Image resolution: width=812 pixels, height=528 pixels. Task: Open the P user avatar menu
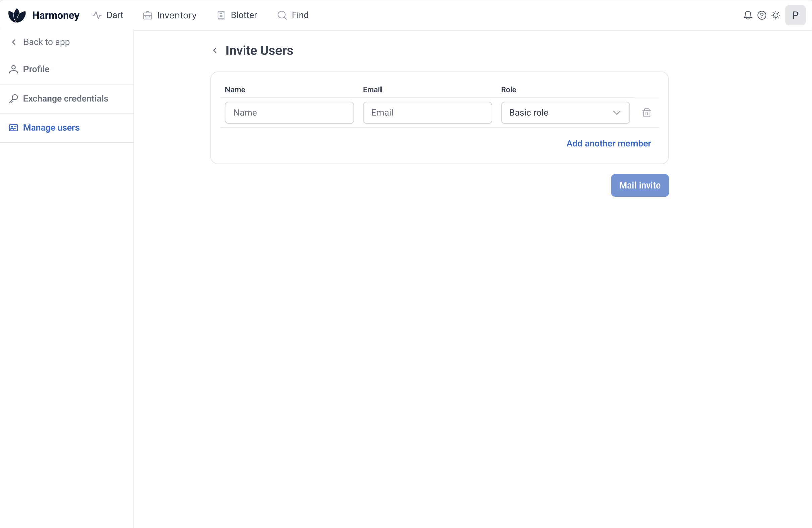[795, 15]
